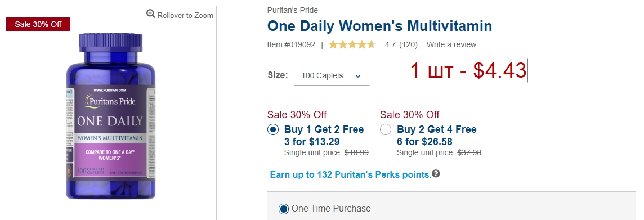The width and height of the screenshot is (644, 220).
Task: Click the size dropdown chevron arrow
Action: 357,76
